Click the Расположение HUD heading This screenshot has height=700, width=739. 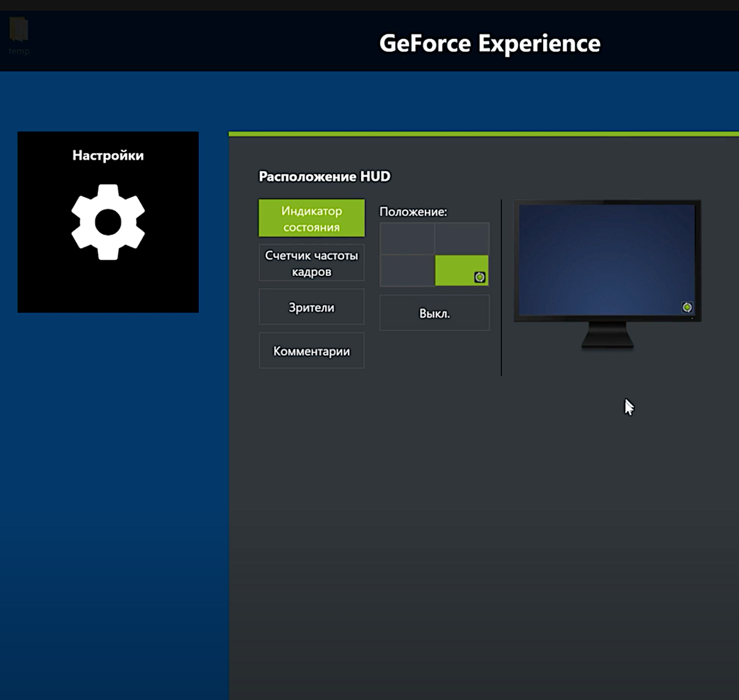(325, 177)
